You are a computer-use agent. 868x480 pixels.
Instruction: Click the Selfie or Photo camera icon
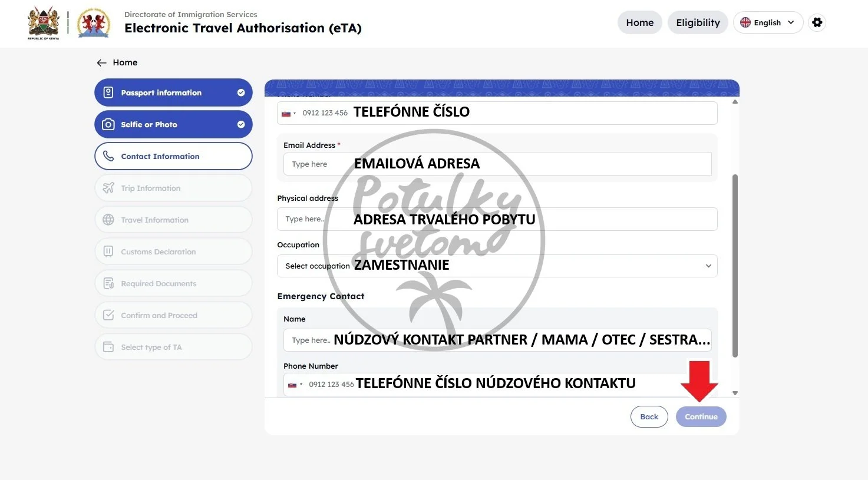pos(108,124)
